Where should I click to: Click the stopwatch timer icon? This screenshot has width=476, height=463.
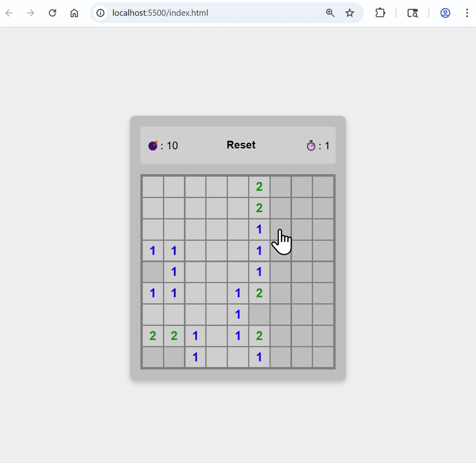tap(311, 145)
